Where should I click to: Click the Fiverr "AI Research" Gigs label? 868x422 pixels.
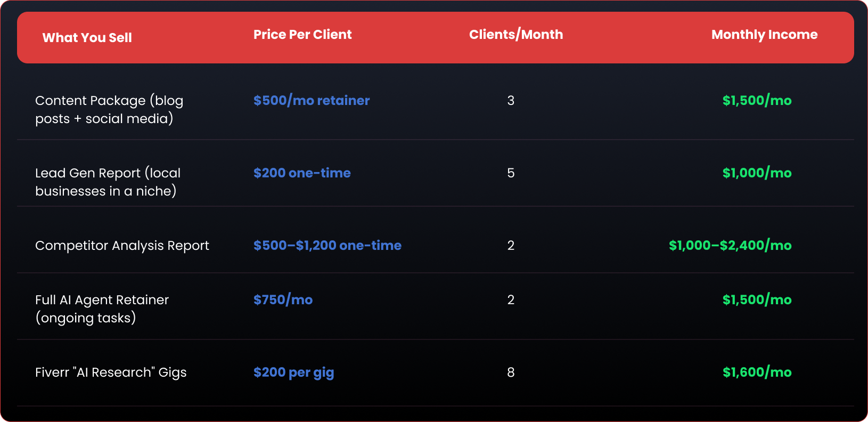[111, 372]
